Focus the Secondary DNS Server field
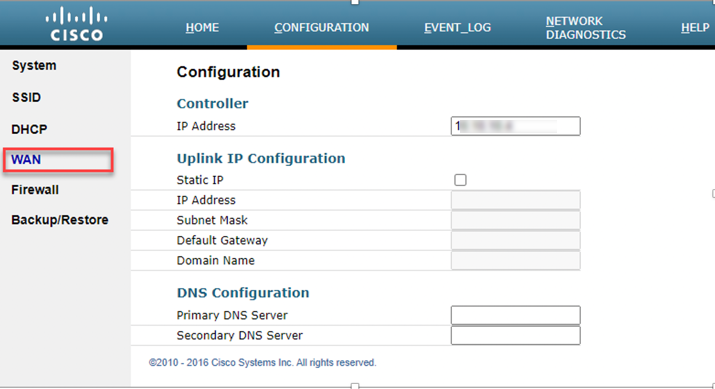The width and height of the screenshot is (715, 389). pos(516,335)
